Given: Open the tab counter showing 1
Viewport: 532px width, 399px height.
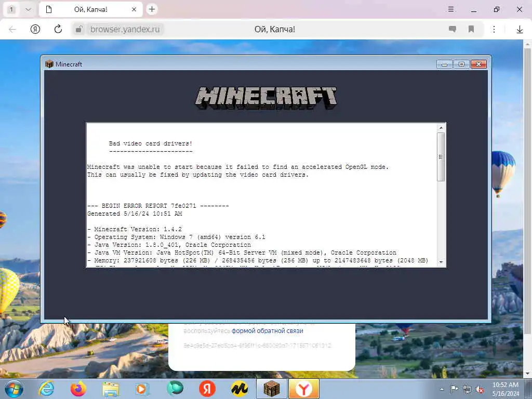Looking at the screenshot, I should click(x=11, y=9).
